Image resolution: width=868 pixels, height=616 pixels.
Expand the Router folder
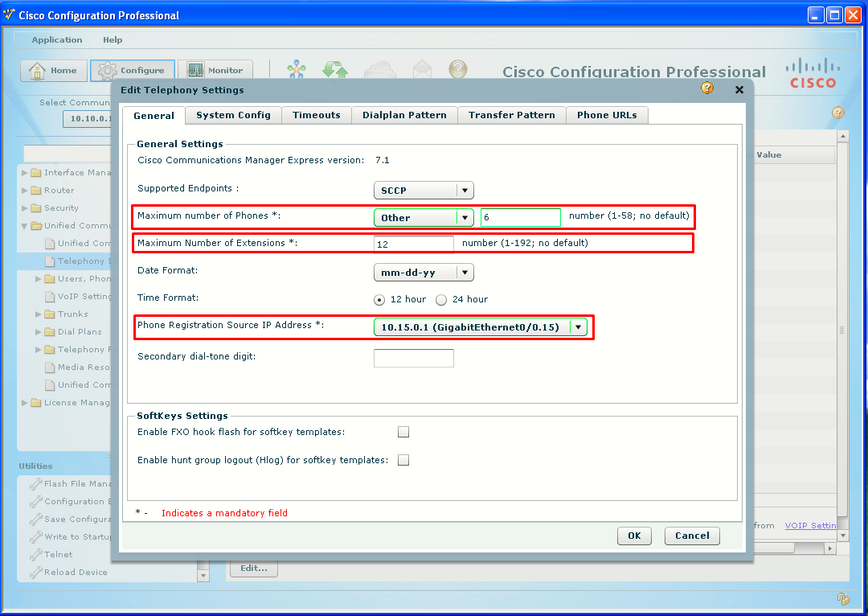(x=24, y=191)
